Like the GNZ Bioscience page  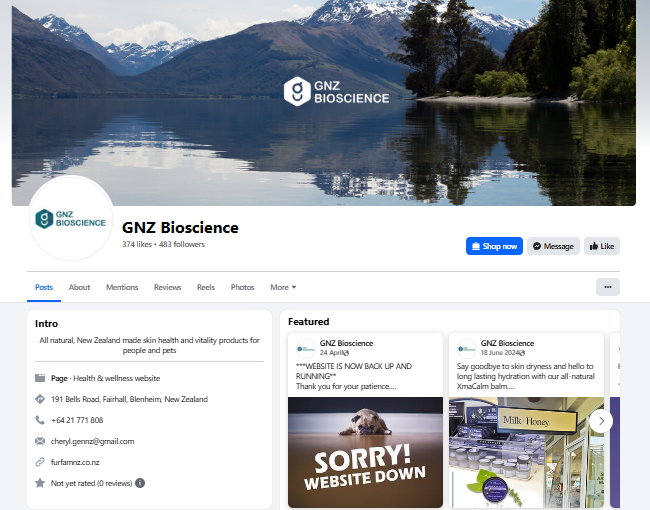pos(602,246)
